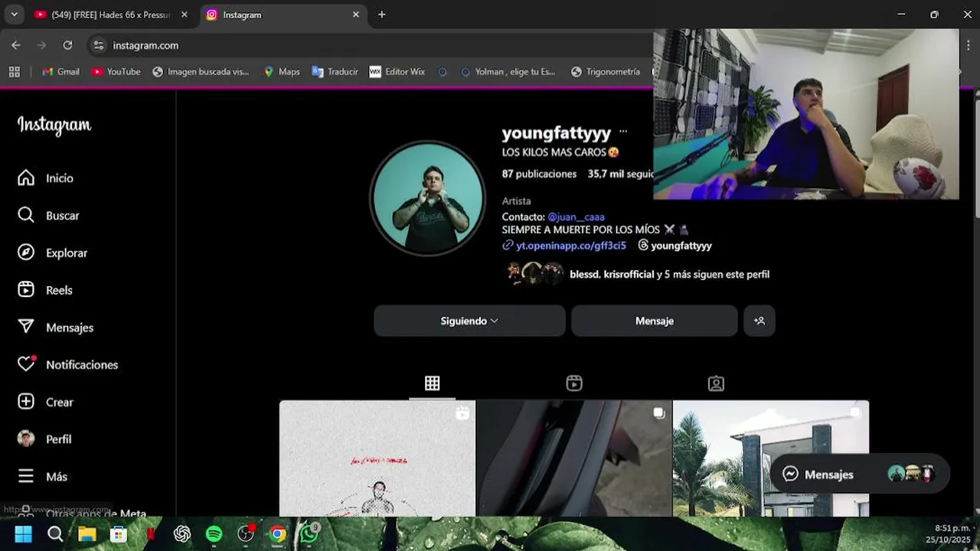
Task: Open the third post with the palm house
Action: coord(771,458)
